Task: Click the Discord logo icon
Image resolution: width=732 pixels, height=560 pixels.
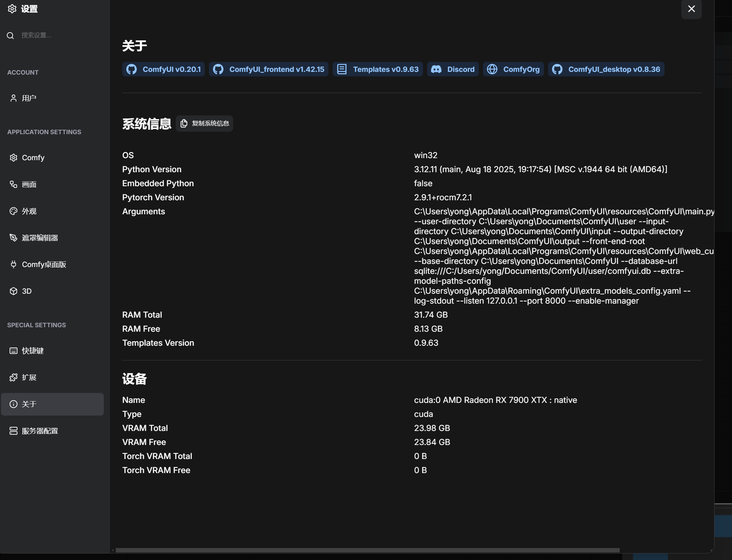Action: (x=436, y=69)
